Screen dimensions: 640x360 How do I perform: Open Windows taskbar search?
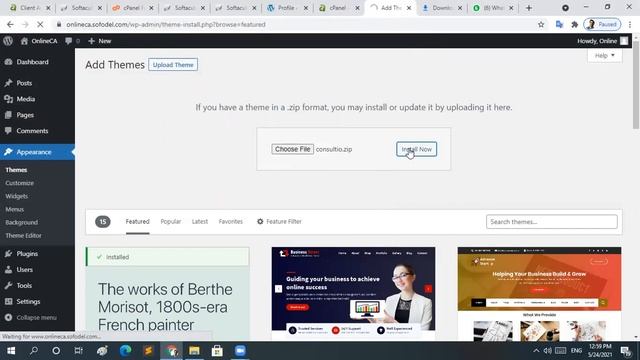click(x=34, y=351)
